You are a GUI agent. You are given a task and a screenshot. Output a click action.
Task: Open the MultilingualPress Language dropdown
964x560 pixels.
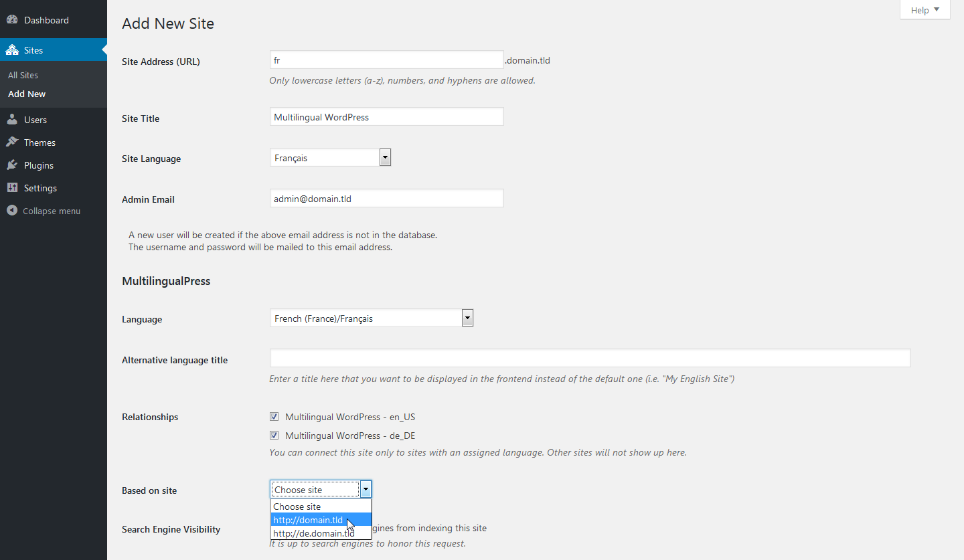[x=467, y=318]
